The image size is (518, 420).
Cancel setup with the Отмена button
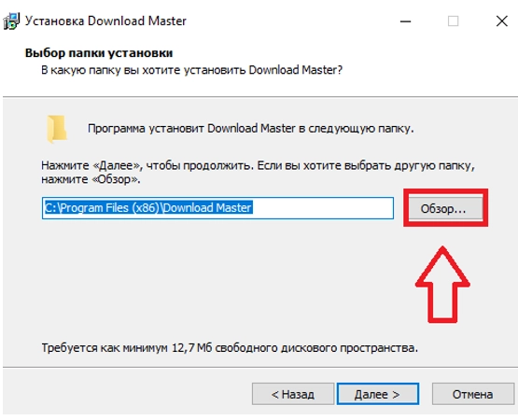click(473, 394)
